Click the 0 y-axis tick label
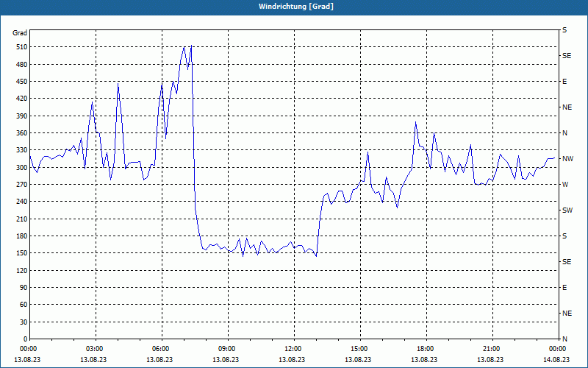This screenshot has width=588, height=368. [x=25, y=339]
